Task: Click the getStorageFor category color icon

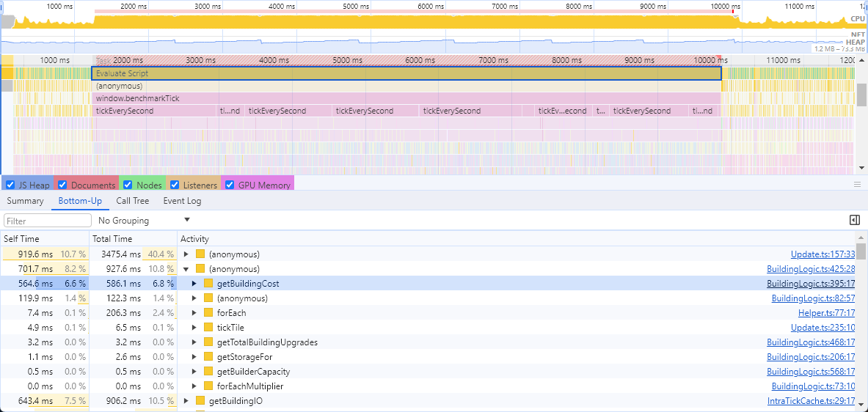Action: [x=208, y=357]
